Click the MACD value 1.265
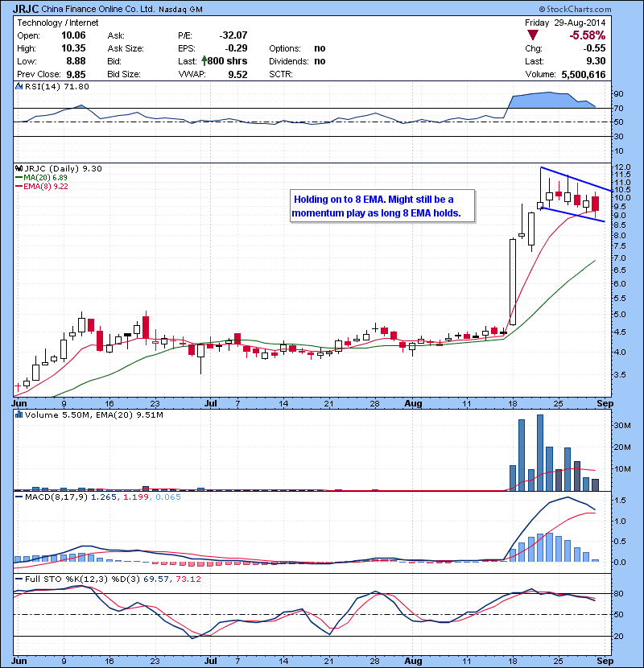 point(104,497)
